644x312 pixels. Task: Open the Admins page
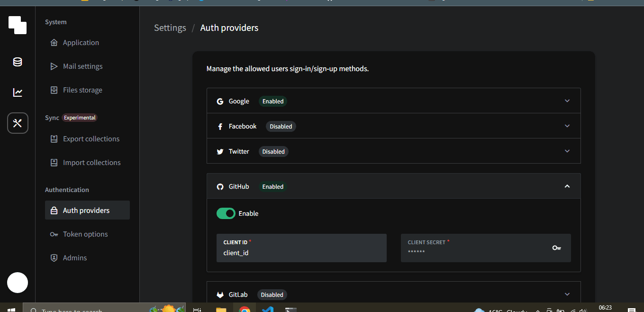pyautogui.click(x=87, y=258)
